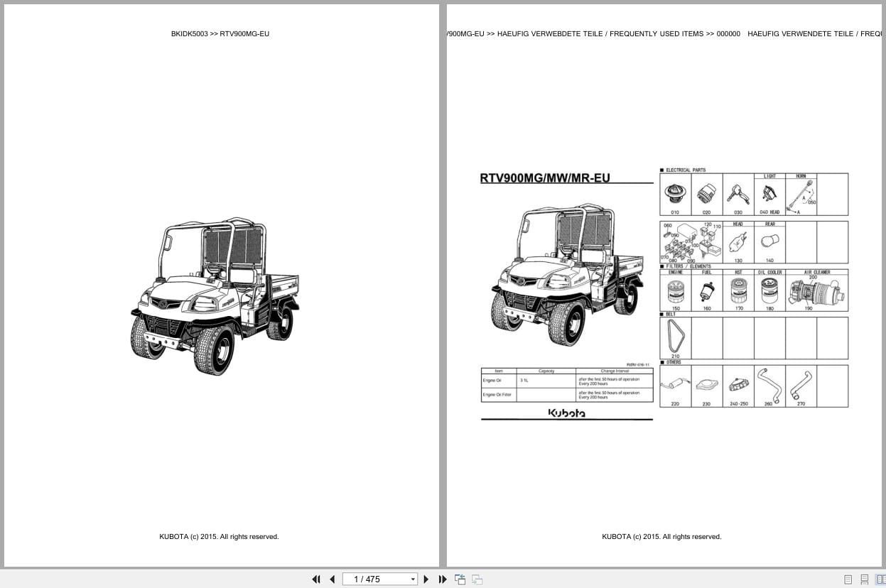Select the next view history icon
Image resolution: width=886 pixels, height=588 pixels.
(x=477, y=579)
